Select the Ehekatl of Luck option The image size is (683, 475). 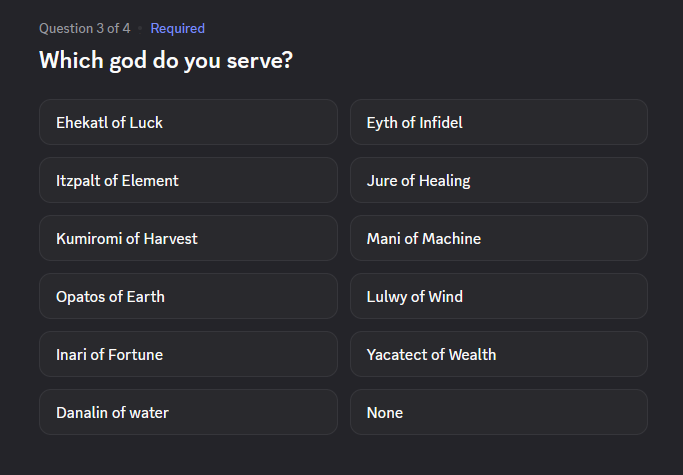click(x=188, y=123)
